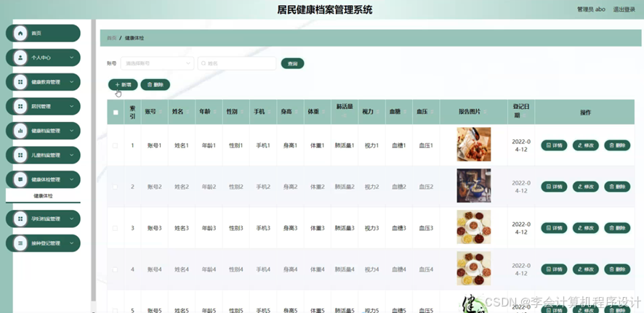Check the checkbox for row 账号4

click(x=115, y=269)
